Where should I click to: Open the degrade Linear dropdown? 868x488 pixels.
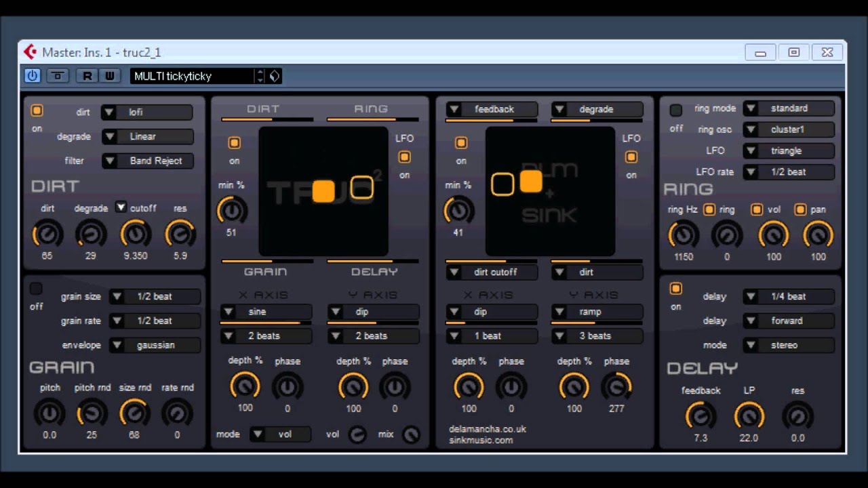tap(147, 137)
